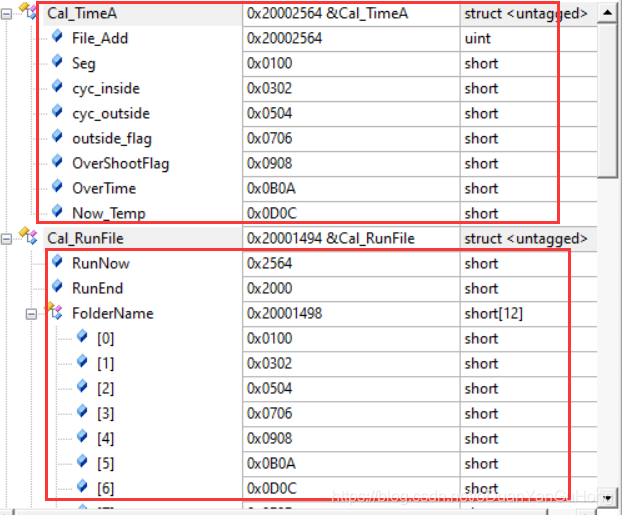This screenshot has width=622, height=515.
Task: Select the OverShootFlag member name
Action: pos(121,163)
